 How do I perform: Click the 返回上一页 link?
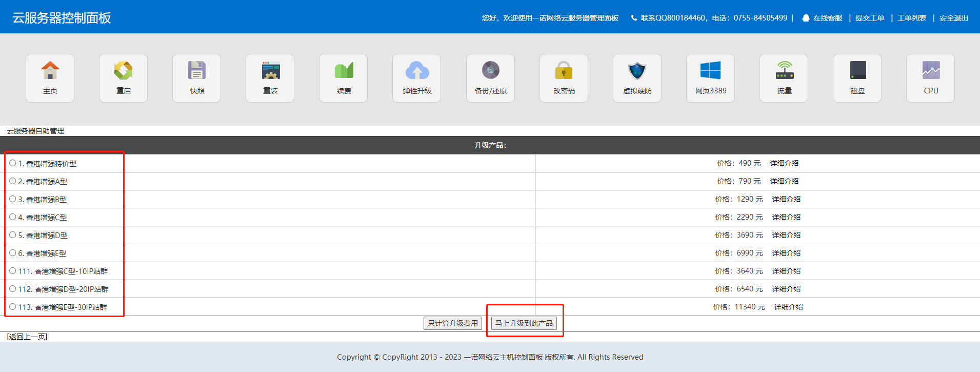pos(27,337)
